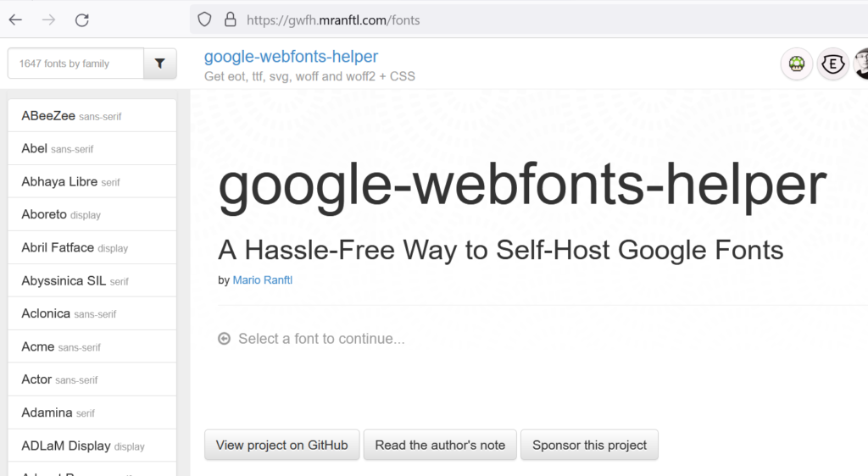The width and height of the screenshot is (868, 476).
Task: Choose the Abyssinica SIL serif font
Action: point(64,280)
